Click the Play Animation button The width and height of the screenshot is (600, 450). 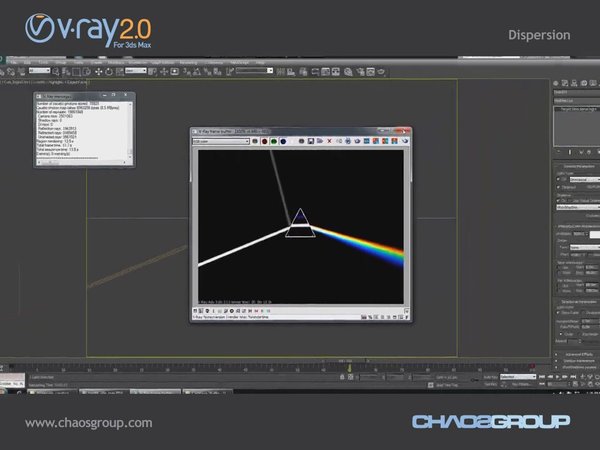[x=558, y=377]
